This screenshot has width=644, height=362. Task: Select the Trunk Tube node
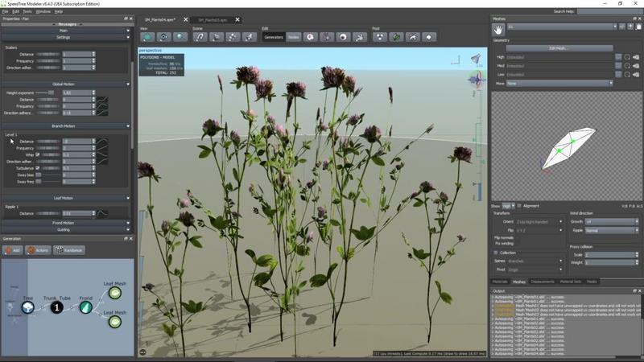click(56, 307)
